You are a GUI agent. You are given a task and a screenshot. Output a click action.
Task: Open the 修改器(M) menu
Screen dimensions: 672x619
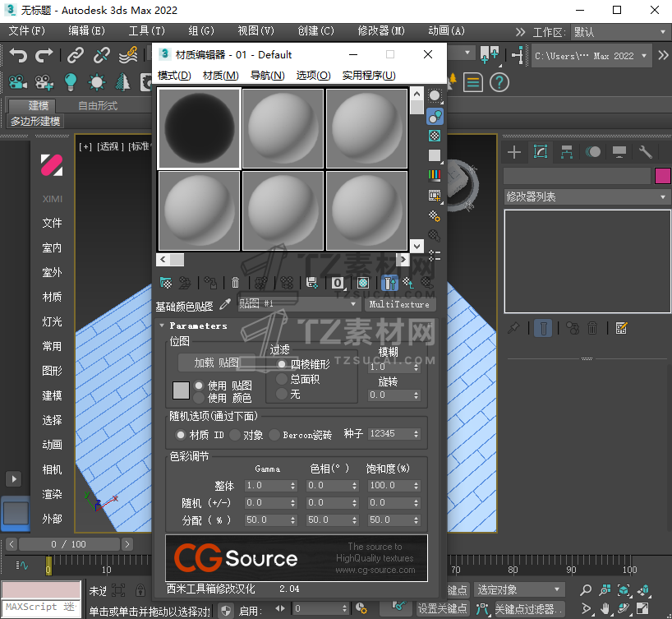click(x=381, y=31)
